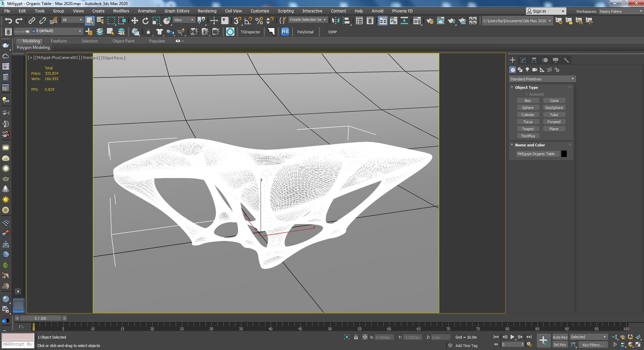Open the selection filter All dropdown
The width and height of the screenshot is (644, 350).
72,20
